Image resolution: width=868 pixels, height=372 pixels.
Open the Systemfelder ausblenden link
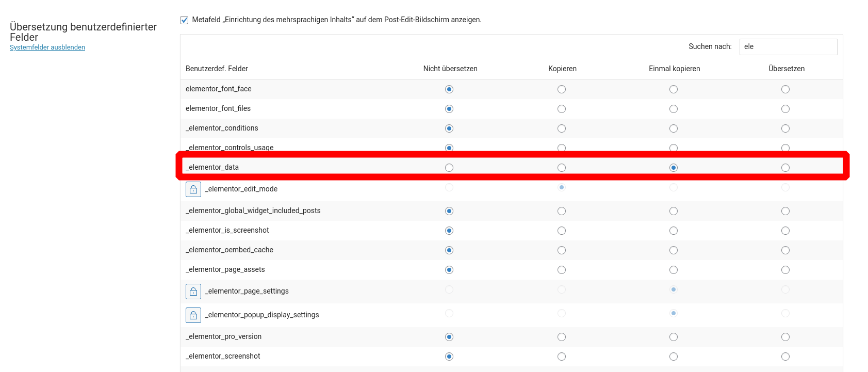47,47
